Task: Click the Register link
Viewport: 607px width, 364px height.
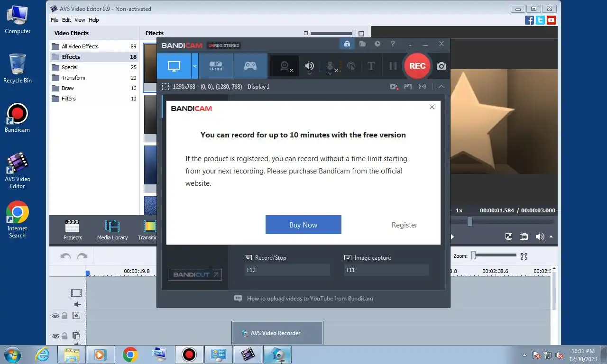Action: tap(405, 225)
